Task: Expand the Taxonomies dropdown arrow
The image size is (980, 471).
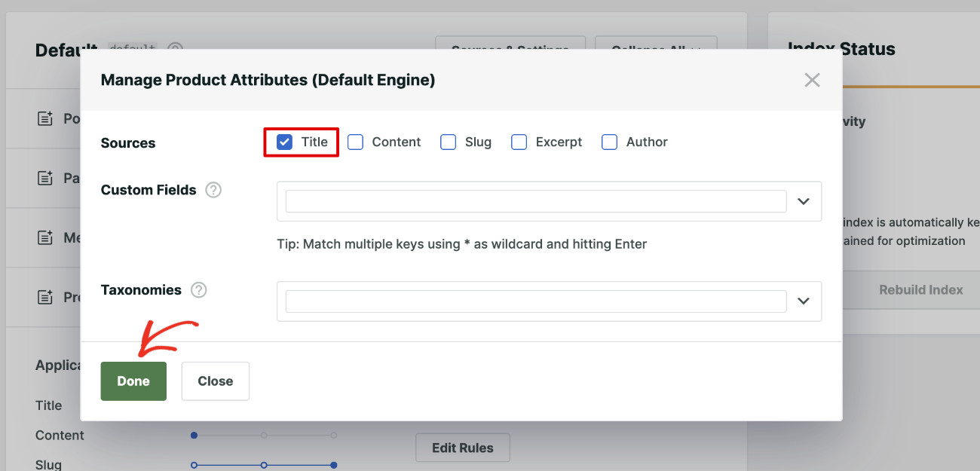Action: tap(803, 301)
